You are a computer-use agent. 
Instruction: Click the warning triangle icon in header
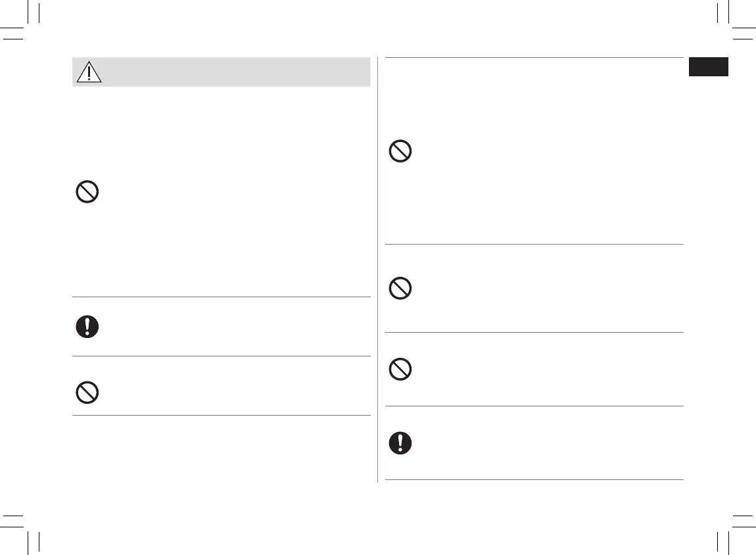[89, 72]
